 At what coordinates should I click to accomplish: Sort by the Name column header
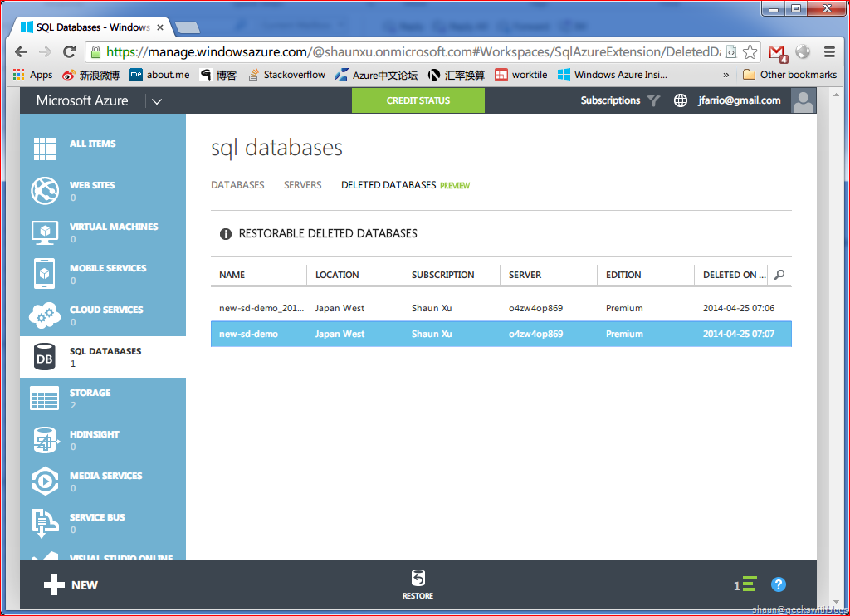[232, 275]
